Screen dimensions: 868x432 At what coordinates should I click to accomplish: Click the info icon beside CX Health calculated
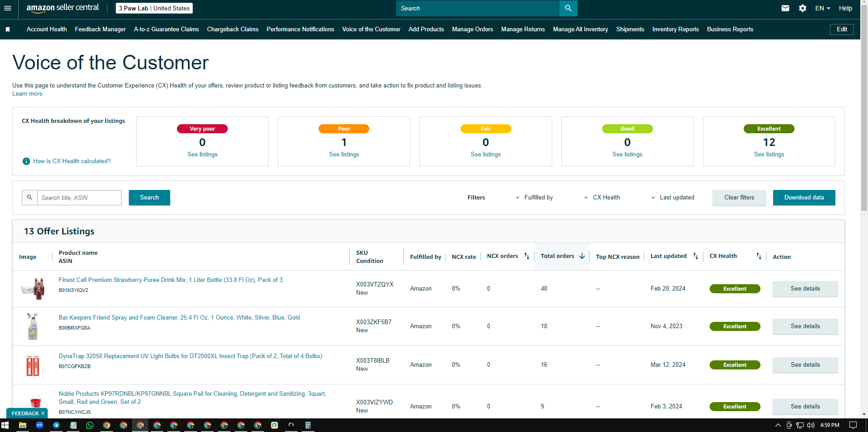(26, 161)
